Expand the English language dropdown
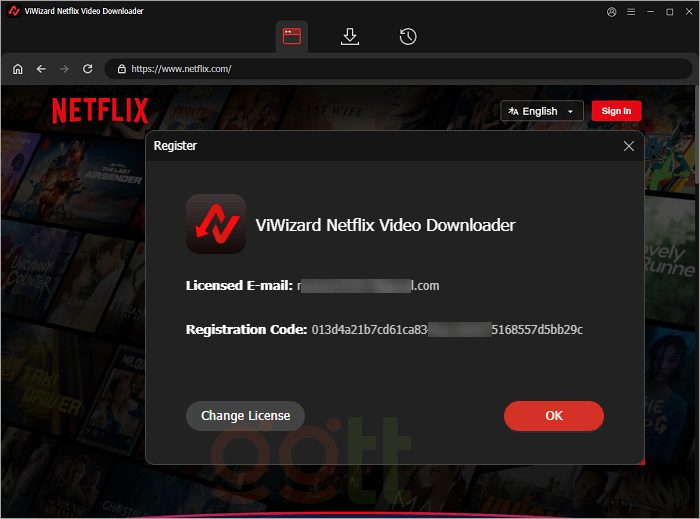The width and height of the screenshot is (700, 519). coord(542,111)
